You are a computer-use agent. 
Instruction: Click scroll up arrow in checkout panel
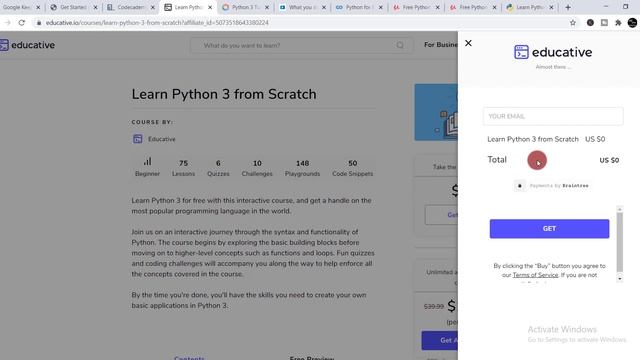click(x=620, y=209)
